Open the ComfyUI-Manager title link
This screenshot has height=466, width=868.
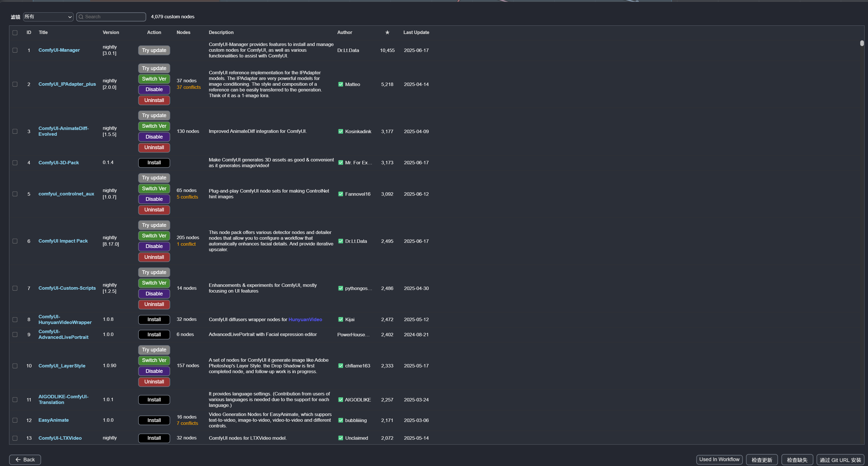59,50
